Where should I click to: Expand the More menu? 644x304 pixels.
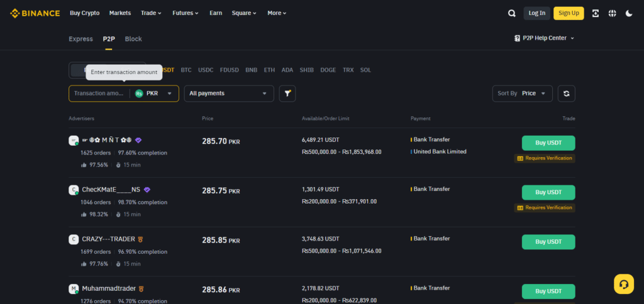click(277, 13)
